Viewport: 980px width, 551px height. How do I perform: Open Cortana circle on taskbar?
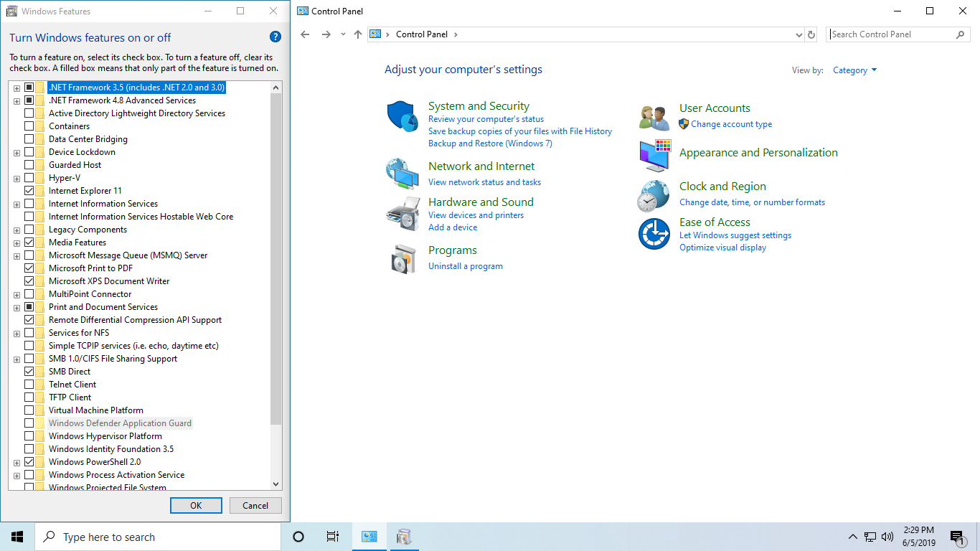pyautogui.click(x=298, y=537)
